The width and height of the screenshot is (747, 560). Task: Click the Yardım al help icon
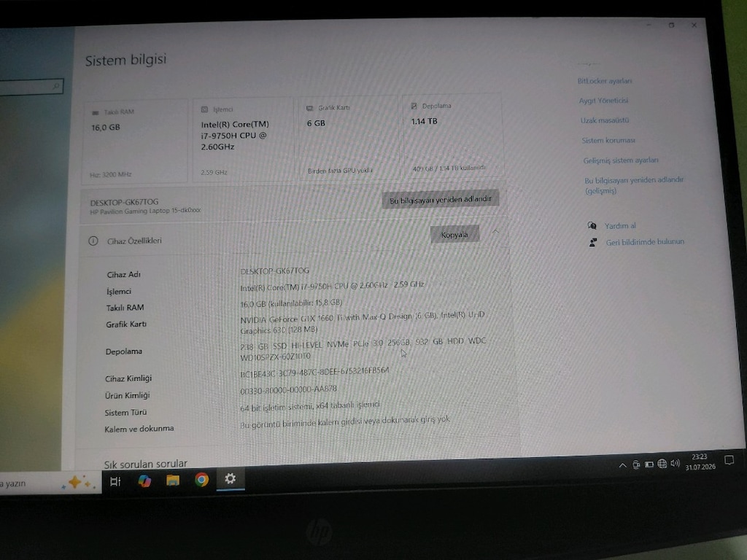pos(592,225)
